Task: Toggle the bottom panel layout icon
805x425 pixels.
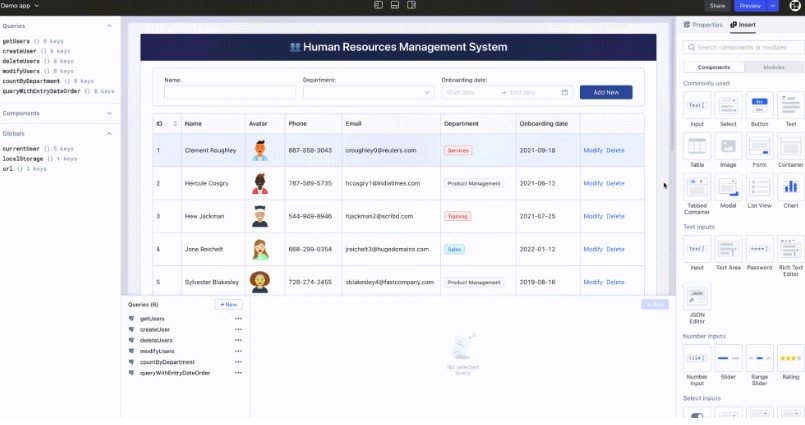Action: [x=395, y=5]
